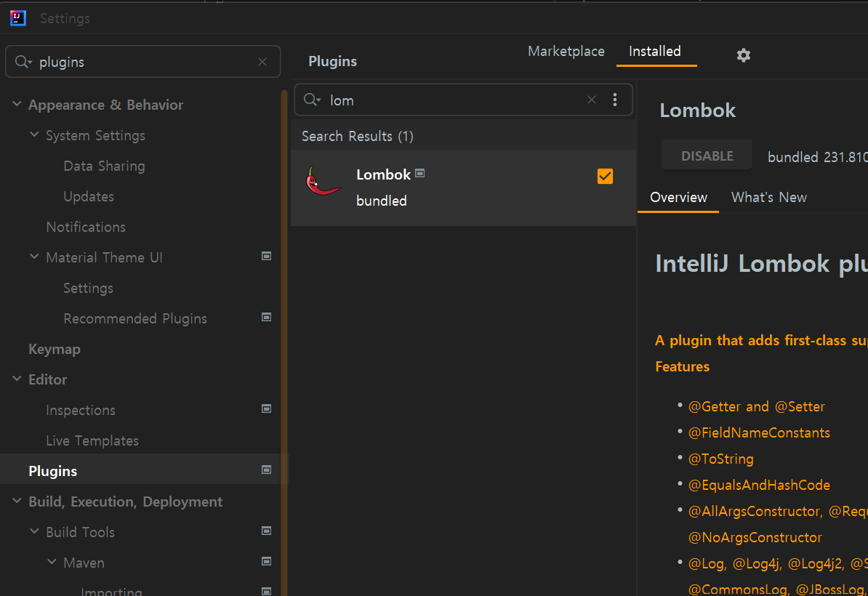Switch to the Marketplace tab
The image size is (868, 596).
coord(566,52)
